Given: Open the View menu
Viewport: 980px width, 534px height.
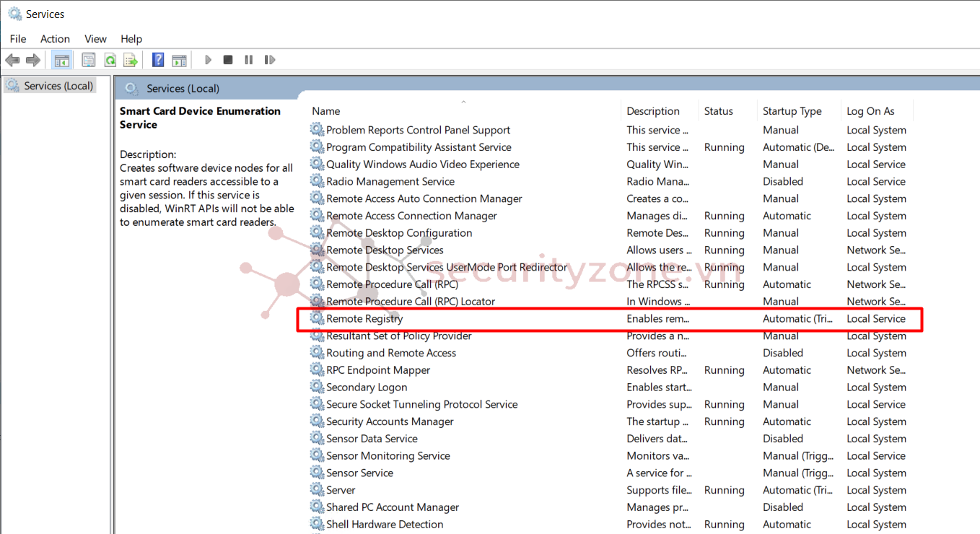Looking at the screenshot, I should 95,39.
